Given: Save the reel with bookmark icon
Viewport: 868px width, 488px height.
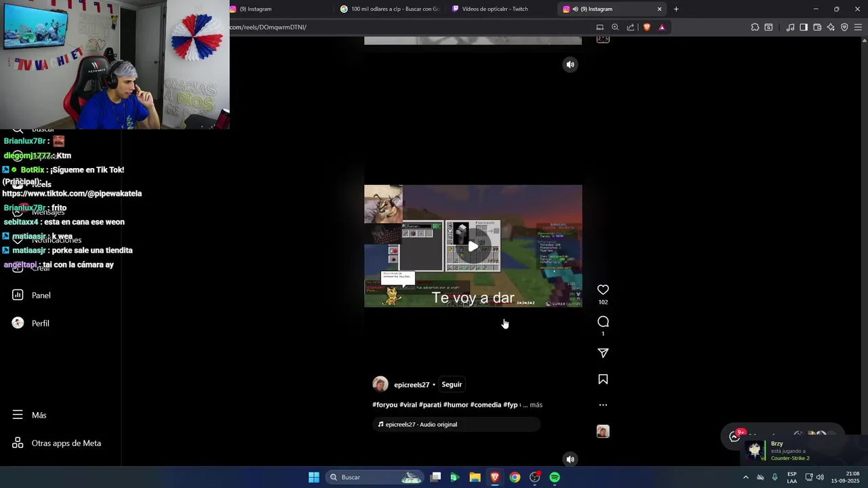Looking at the screenshot, I should (x=603, y=380).
